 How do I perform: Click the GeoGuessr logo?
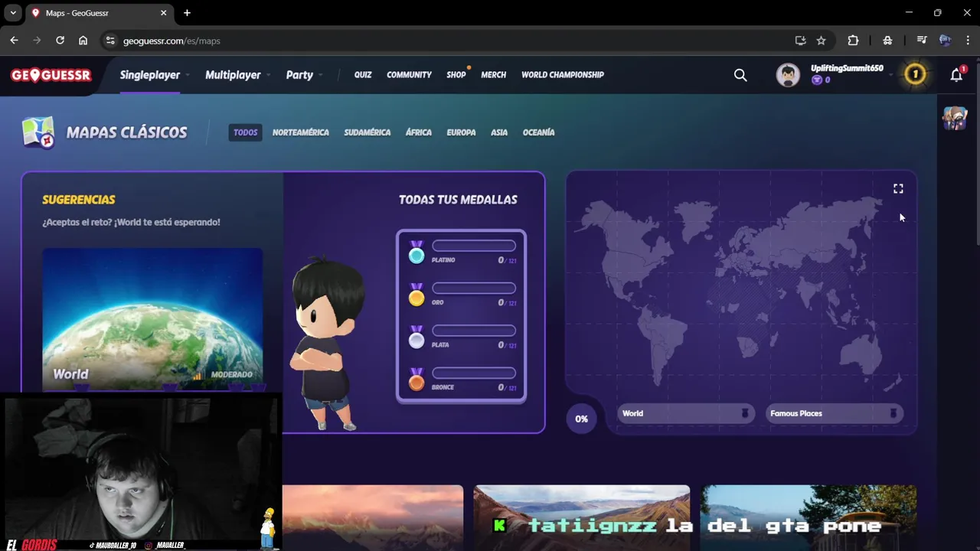(51, 75)
